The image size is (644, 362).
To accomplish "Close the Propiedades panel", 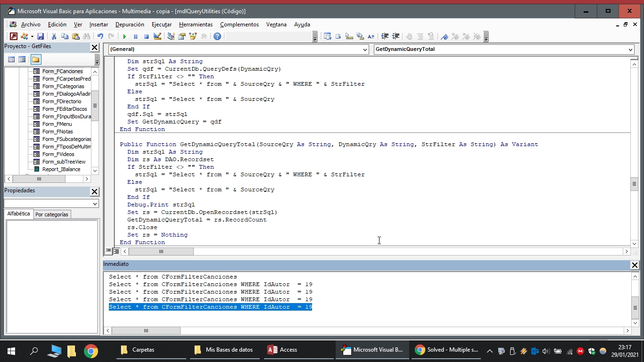I will 94,191.
